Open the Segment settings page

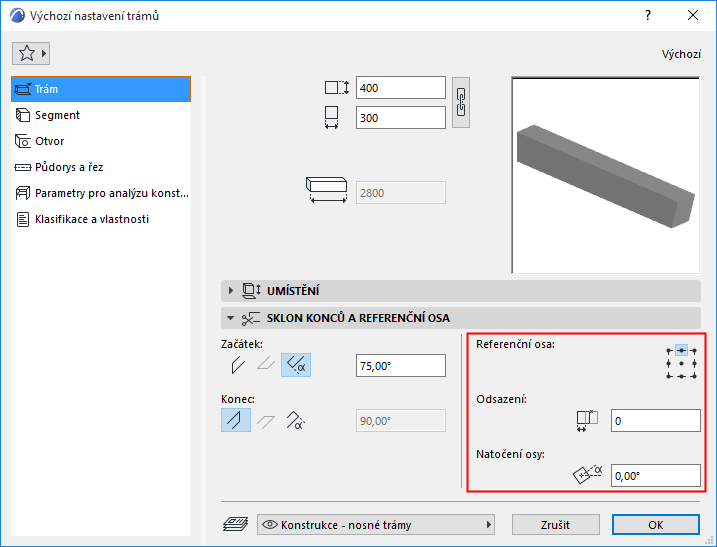point(101,115)
